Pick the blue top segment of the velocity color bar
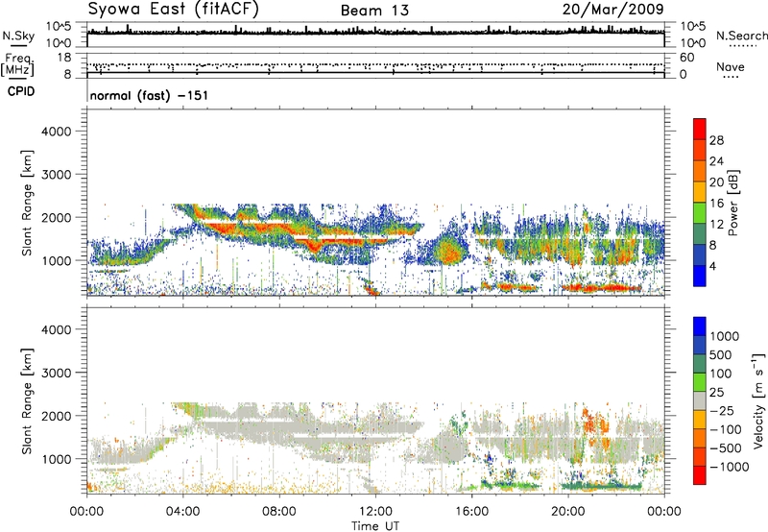Screen dimensions: 768x532 click(x=700, y=326)
